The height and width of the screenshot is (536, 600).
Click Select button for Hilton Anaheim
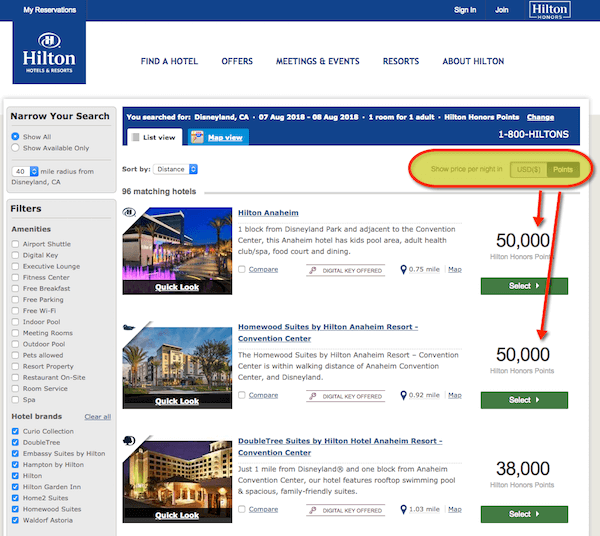(x=524, y=286)
